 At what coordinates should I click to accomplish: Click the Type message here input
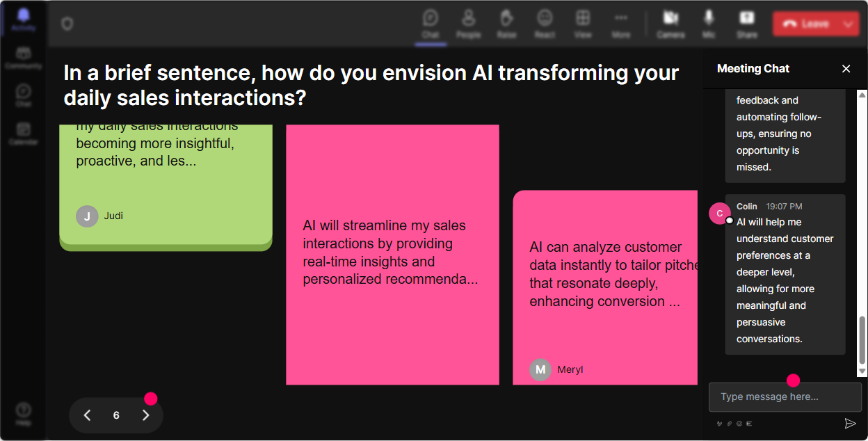785,397
